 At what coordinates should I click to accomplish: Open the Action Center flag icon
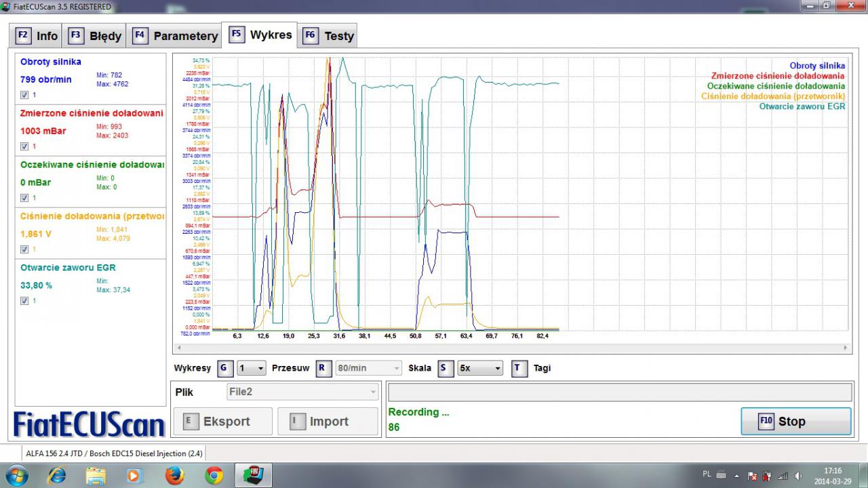[752, 475]
